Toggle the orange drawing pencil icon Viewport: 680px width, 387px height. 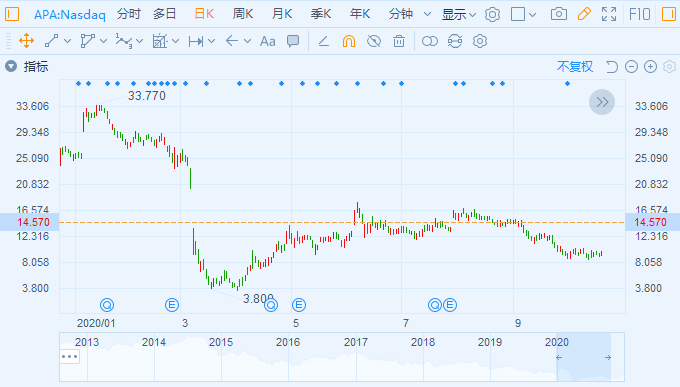click(584, 14)
